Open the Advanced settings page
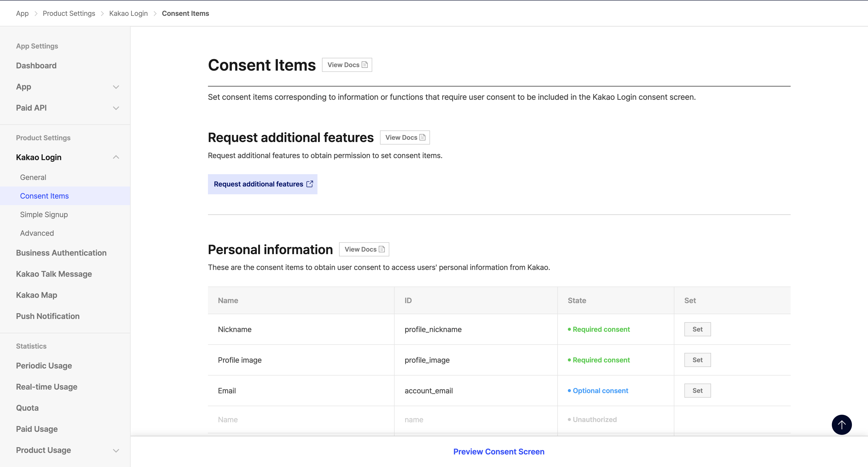 (x=36, y=233)
